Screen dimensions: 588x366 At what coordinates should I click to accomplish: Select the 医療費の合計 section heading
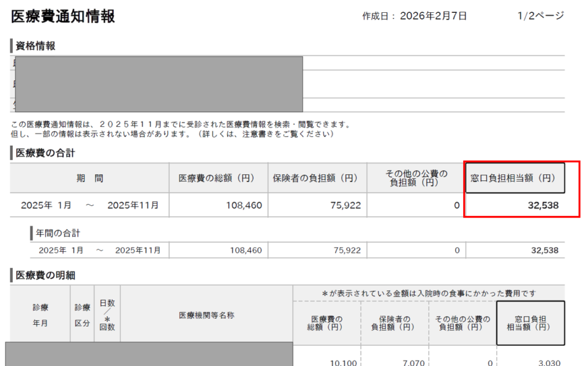45,153
